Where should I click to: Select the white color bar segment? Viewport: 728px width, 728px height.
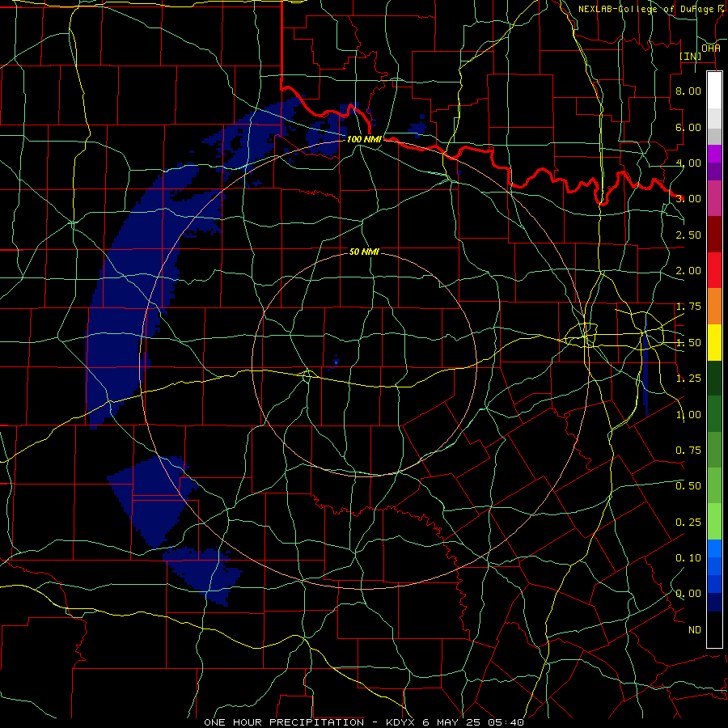click(714, 90)
